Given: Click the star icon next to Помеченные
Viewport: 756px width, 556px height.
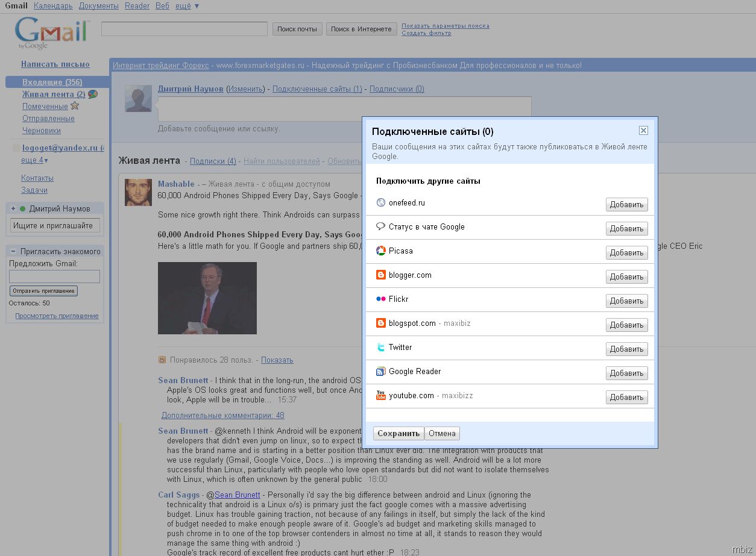Looking at the screenshot, I should tap(75, 106).
